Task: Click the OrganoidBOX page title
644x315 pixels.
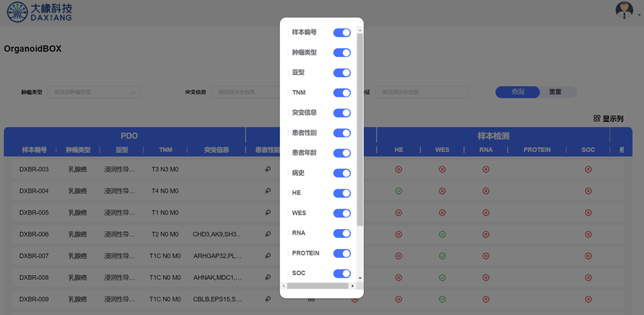Action: click(33, 48)
